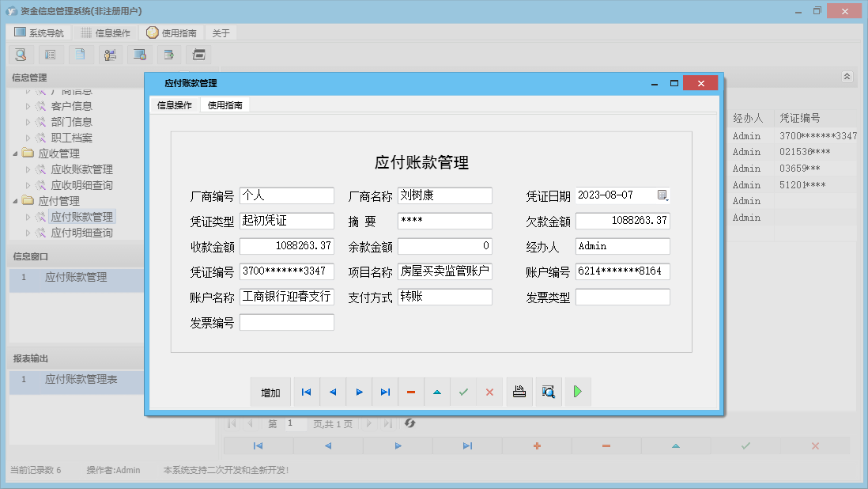Click the red delete record icon
This screenshot has height=489, width=868.
pyautogui.click(x=411, y=392)
